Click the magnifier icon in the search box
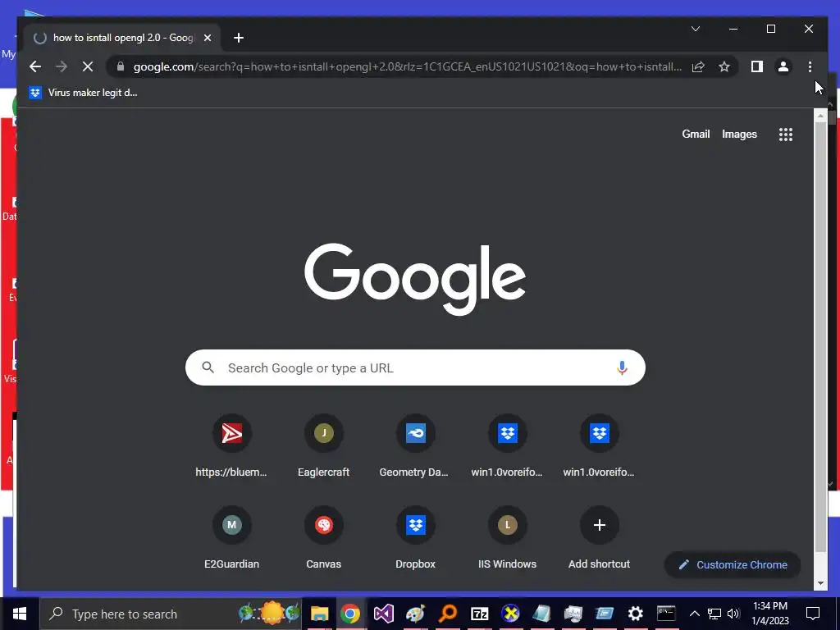The height and width of the screenshot is (630, 840). coord(208,367)
